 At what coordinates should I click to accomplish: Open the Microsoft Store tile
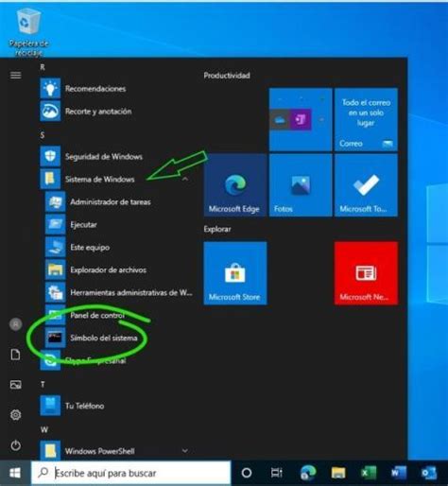tap(235, 273)
